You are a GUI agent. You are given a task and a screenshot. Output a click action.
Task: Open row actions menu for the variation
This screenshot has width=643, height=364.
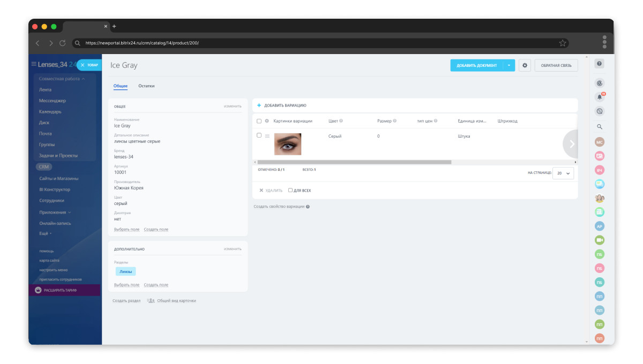coord(267,136)
